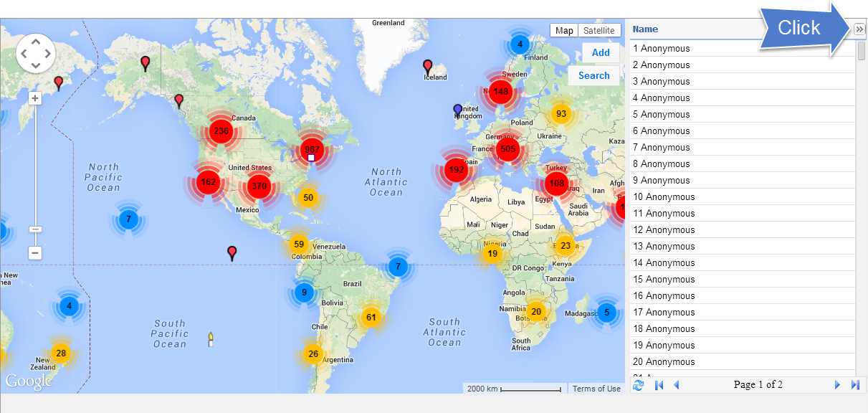This screenshot has height=413, width=868.
Task: Pan the map left with arrow control
Action: point(23,53)
